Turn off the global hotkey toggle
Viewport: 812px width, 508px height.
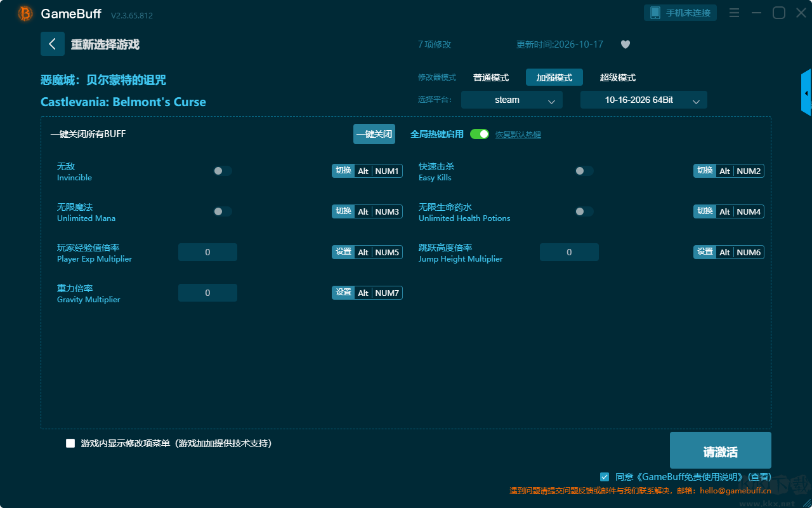click(480, 134)
